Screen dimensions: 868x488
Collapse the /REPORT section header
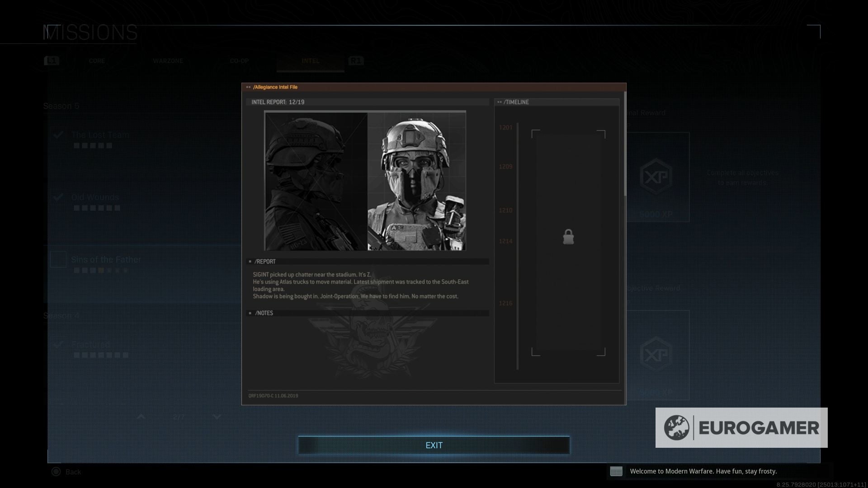click(264, 262)
